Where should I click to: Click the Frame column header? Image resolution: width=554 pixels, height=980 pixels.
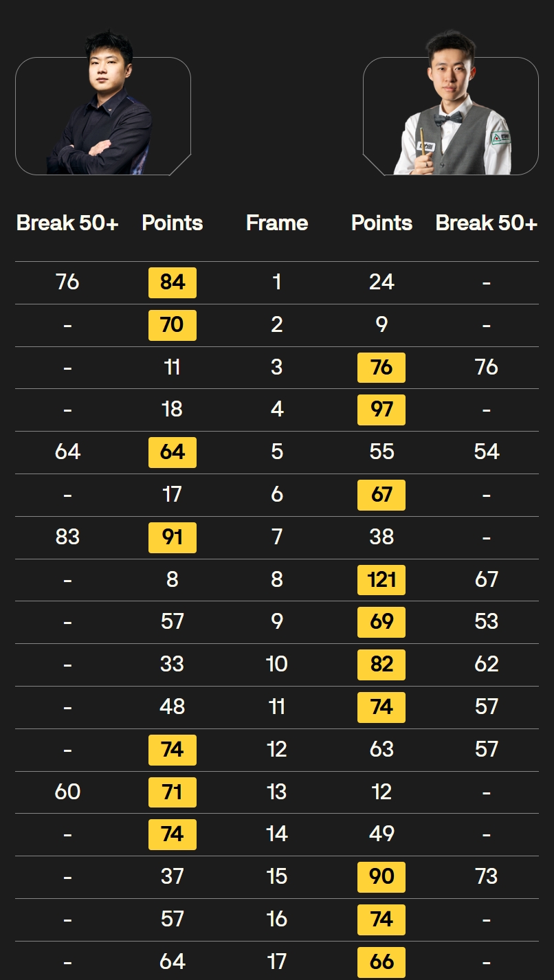click(x=277, y=223)
